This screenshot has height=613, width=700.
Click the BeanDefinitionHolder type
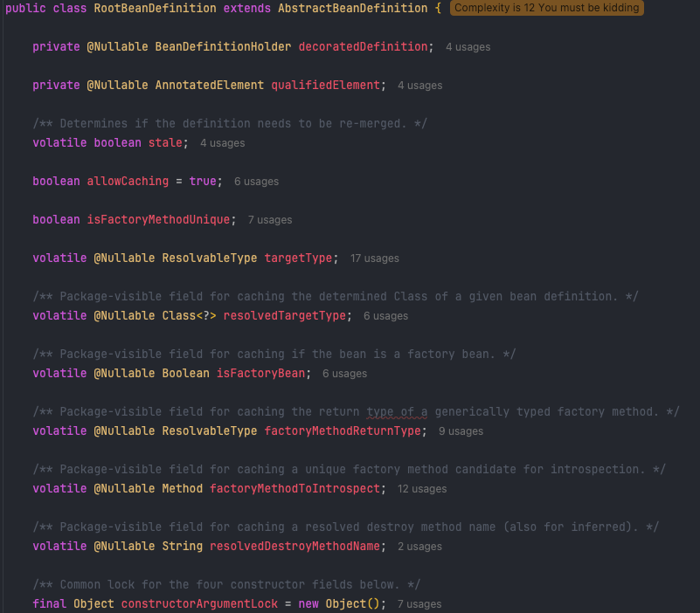(x=223, y=47)
